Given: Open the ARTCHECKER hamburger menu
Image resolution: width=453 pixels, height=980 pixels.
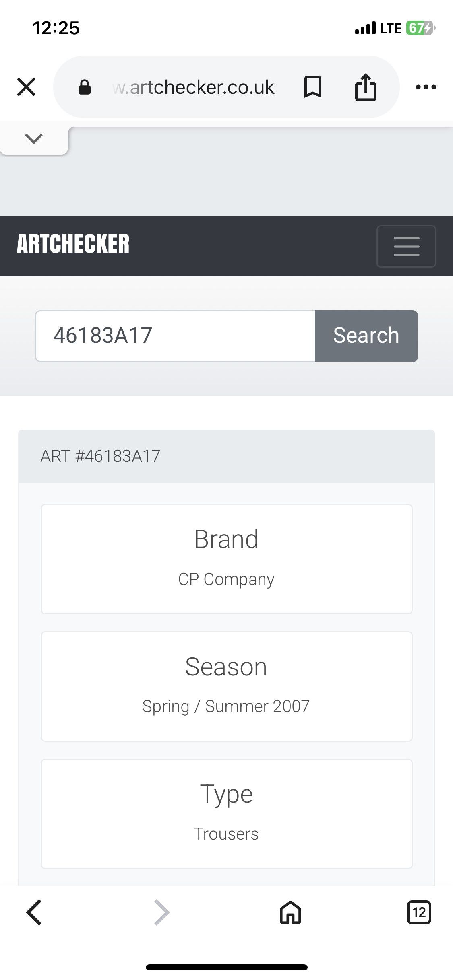Looking at the screenshot, I should pyautogui.click(x=406, y=246).
